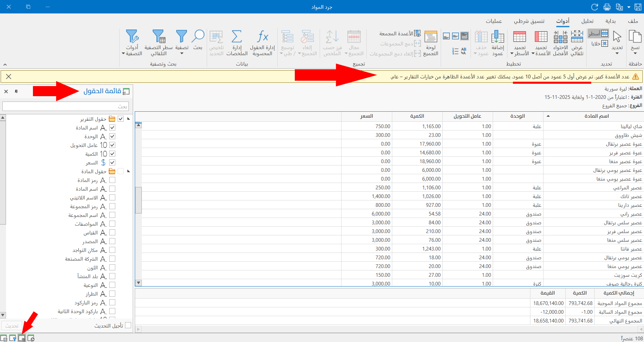Screen dimensions: 644x342
Task: Click the field list search box
Action: (x=66, y=106)
